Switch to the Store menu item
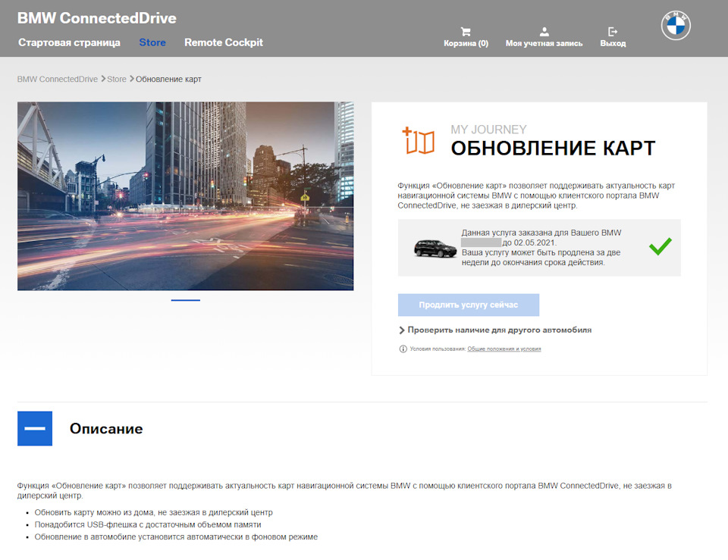This screenshot has height=560, width=728. coord(152,42)
